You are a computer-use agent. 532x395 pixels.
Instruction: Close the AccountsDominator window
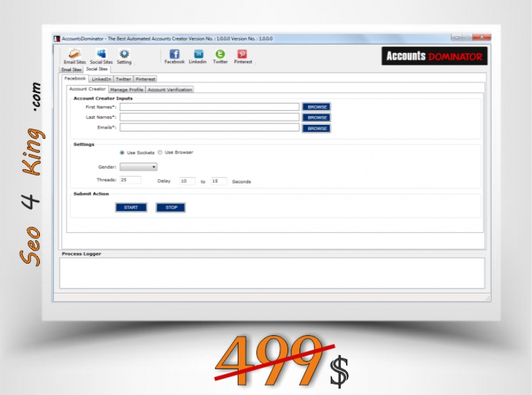pos(482,37)
